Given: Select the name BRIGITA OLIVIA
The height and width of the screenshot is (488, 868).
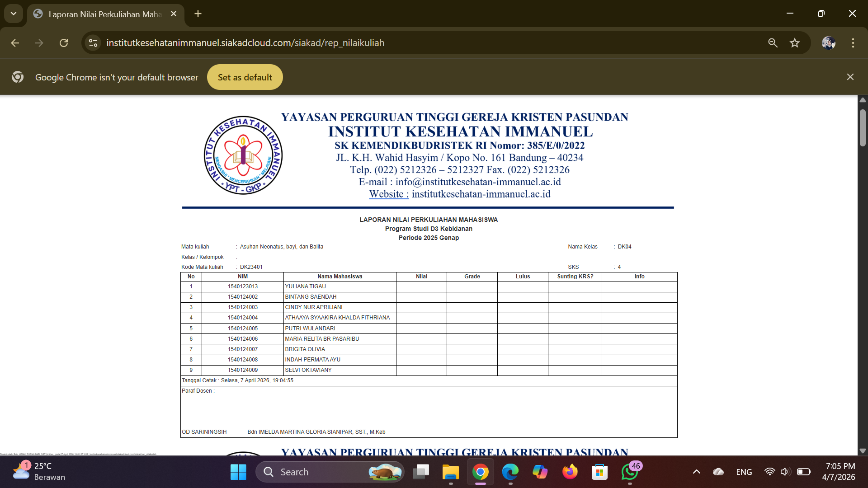Looking at the screenshot, I should click(x=305, y=349).
